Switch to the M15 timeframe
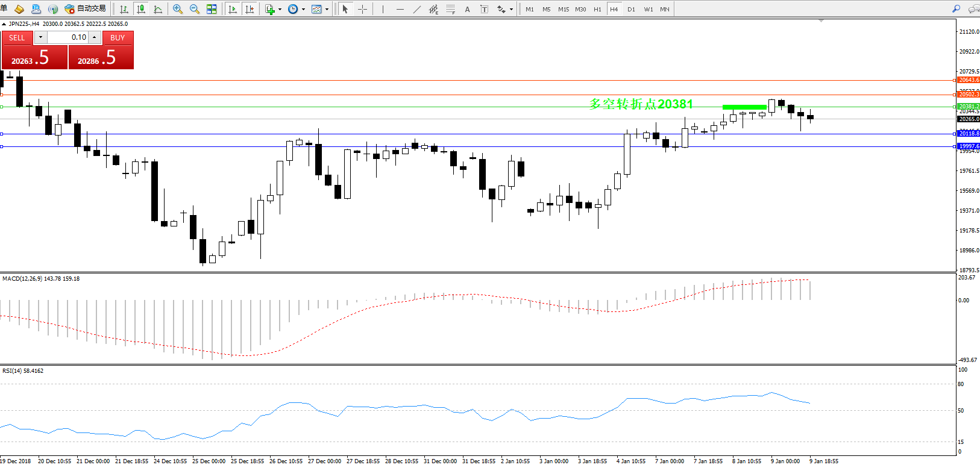980x465 pixels. (563, 9)
